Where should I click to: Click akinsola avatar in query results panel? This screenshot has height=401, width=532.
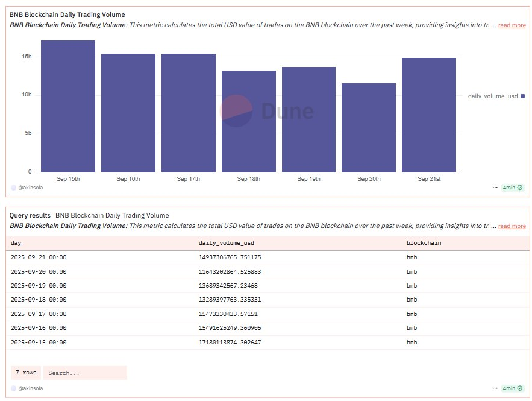[14, 388]
